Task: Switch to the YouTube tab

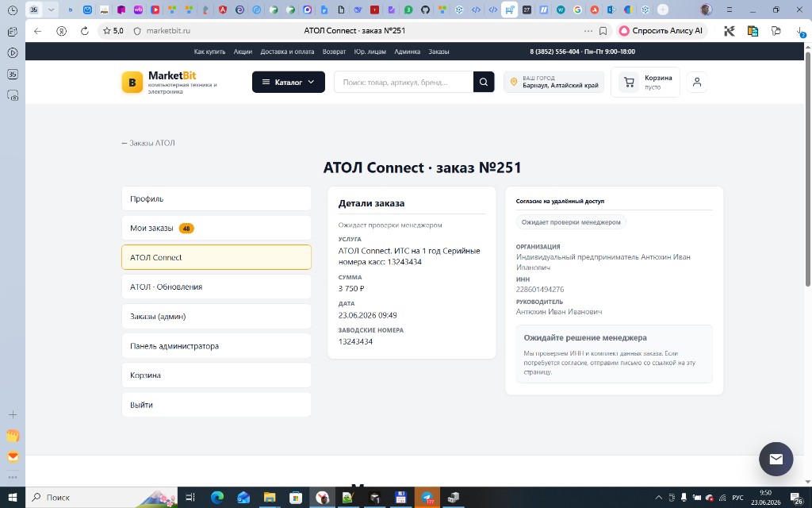Action: (x=155, y=10)
